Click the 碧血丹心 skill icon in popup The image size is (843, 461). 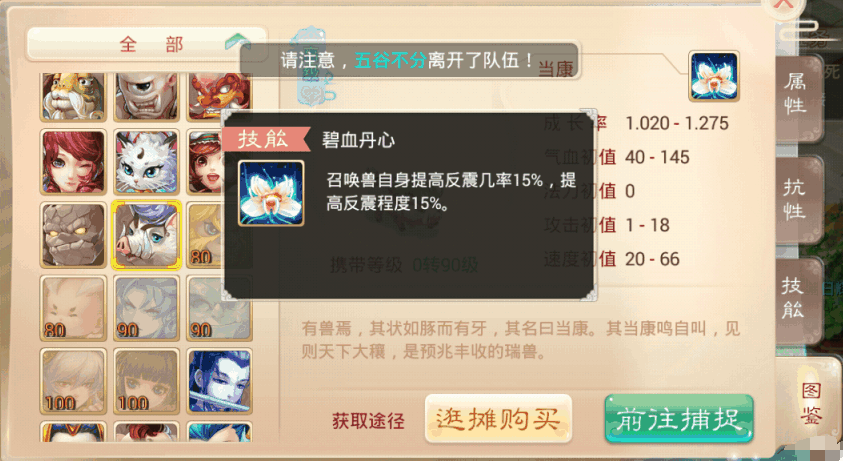pyautogui.click(x=271, y=193)
